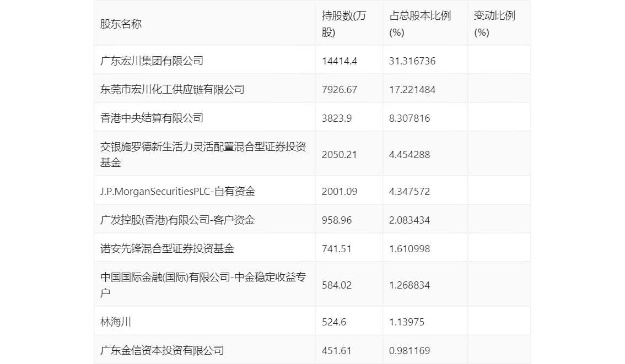The width and height of the screenshot is (625, 364).
Task: Select the value 451.61
Action: (336, 351)
